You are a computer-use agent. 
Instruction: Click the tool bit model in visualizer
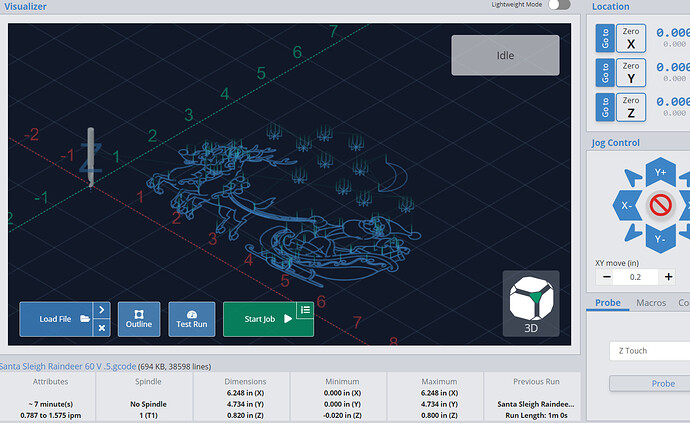point(91,157)
